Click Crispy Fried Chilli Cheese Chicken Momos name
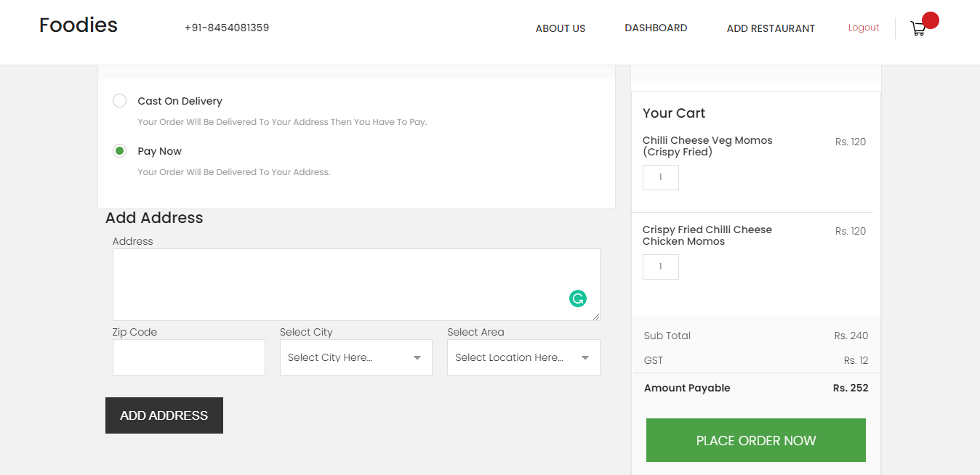This screenshot has width=980, height=475. [x=707, y=235]
